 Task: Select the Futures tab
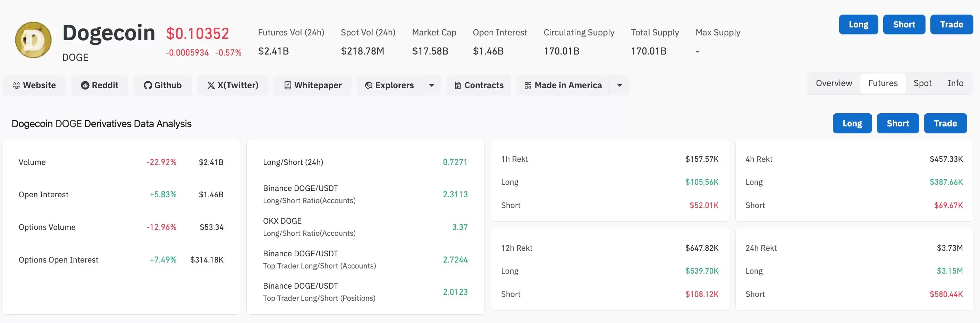point(882,83)
